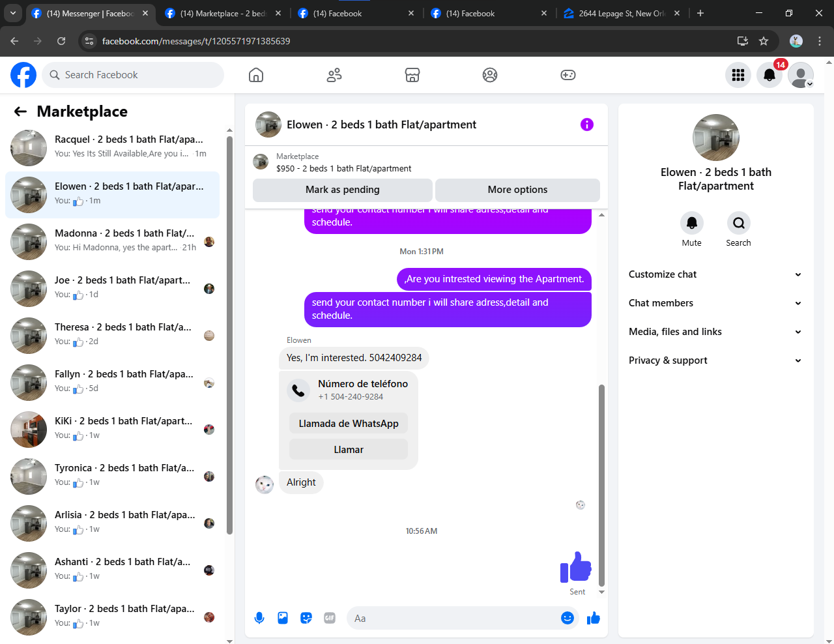Open notifications bell with 14 badge

click(769, 75)
